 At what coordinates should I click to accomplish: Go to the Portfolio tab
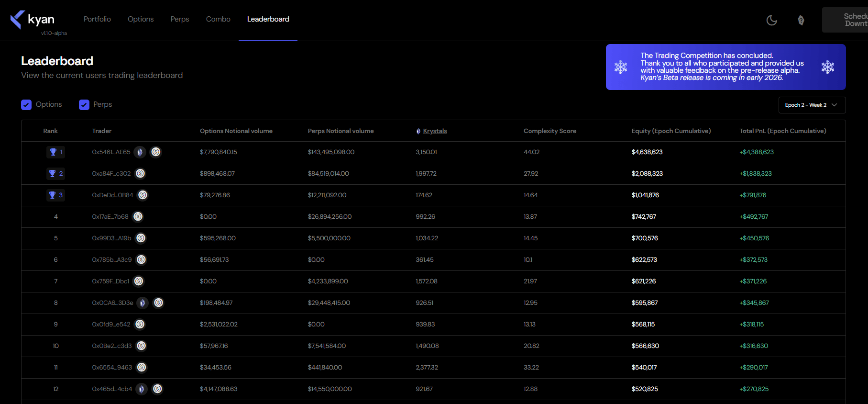pyautogui.click(x=97, y=19)
